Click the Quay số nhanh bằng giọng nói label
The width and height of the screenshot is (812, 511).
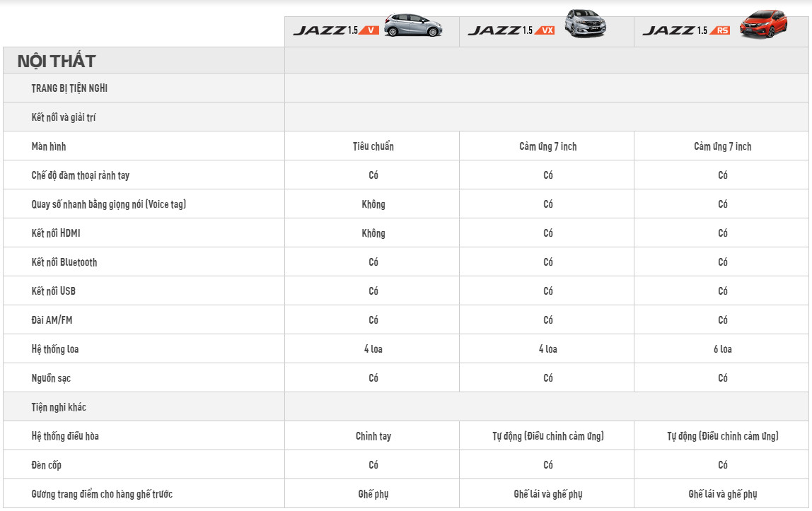(109, 204)
